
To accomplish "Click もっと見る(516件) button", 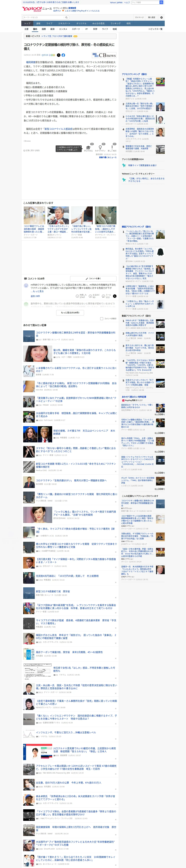I will [70, 313].
